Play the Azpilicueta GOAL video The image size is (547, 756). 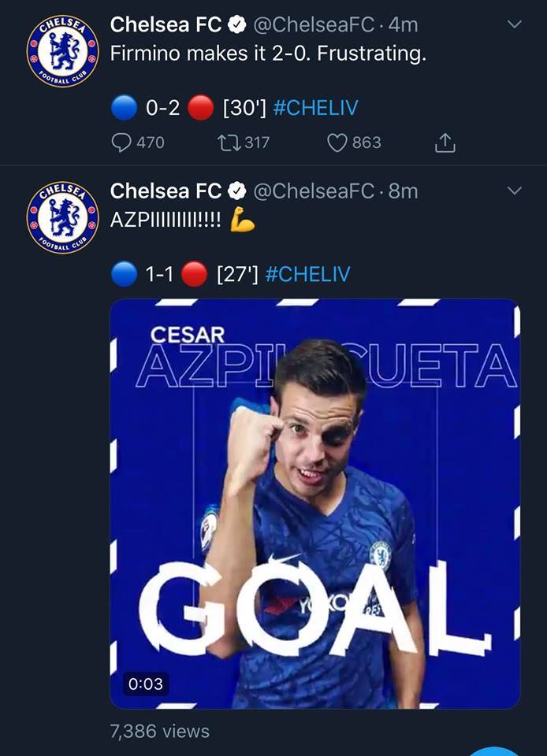(314, 504)
